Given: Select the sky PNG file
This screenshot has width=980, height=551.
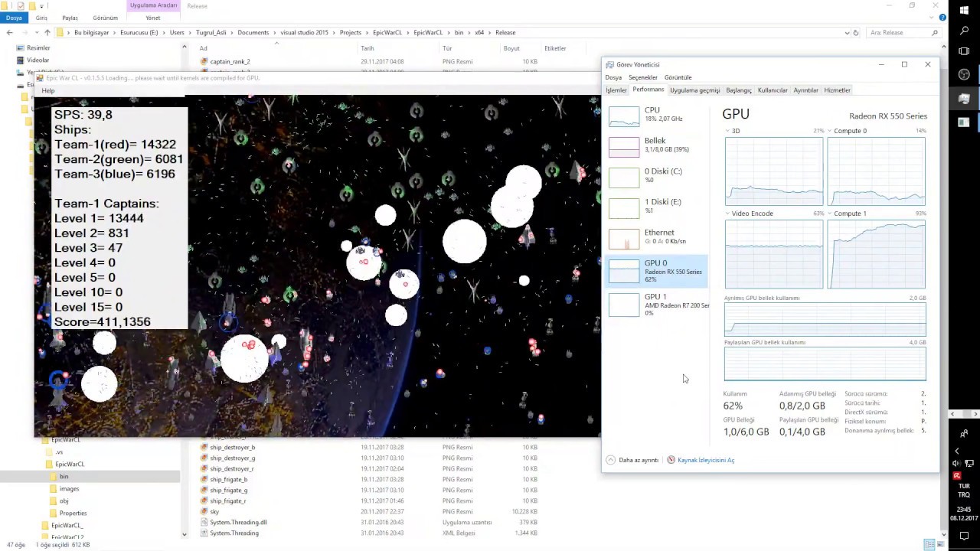Looking at the screenshot, I should pyautogui.click(x=214, y=511).
